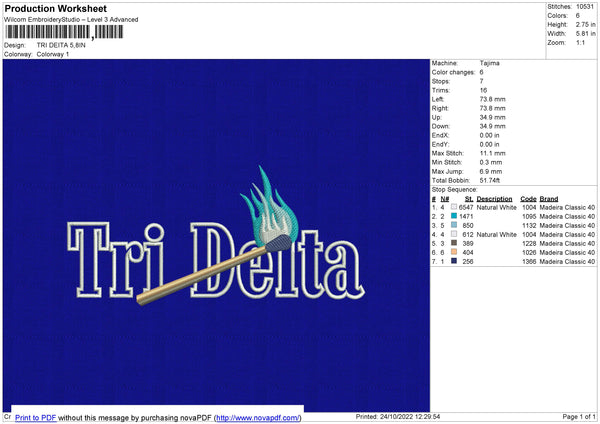Image resolution: width=600 pixels, height=424 pixels.
Task: Click the "St." column header
Action: coord(469,199)
